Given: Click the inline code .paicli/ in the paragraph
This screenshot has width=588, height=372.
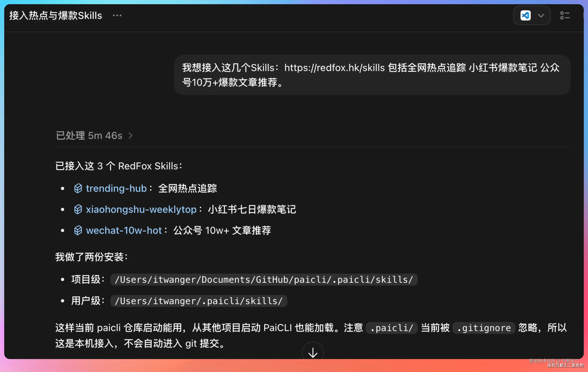Looking at the screenshot, I should [x=392, y=328].
